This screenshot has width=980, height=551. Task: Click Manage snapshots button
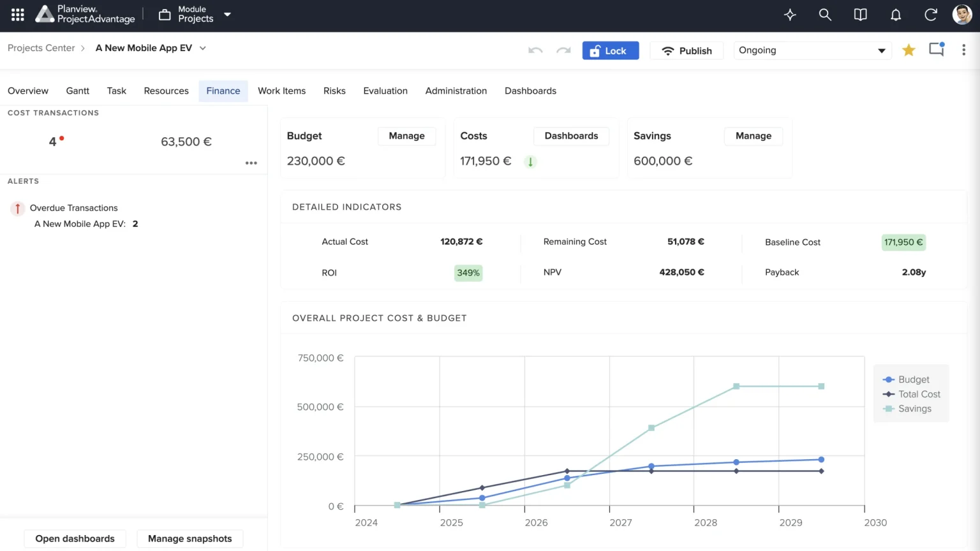[x=190, y=539]
